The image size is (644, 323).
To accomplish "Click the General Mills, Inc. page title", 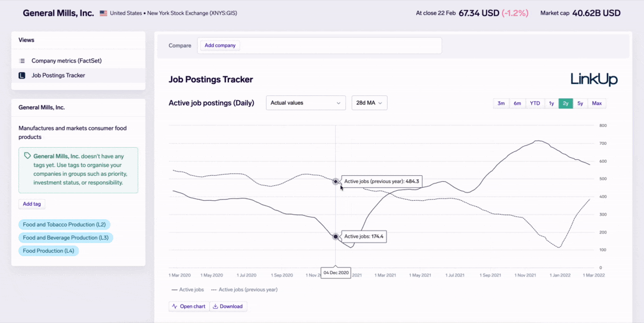I will click(58, 13).
